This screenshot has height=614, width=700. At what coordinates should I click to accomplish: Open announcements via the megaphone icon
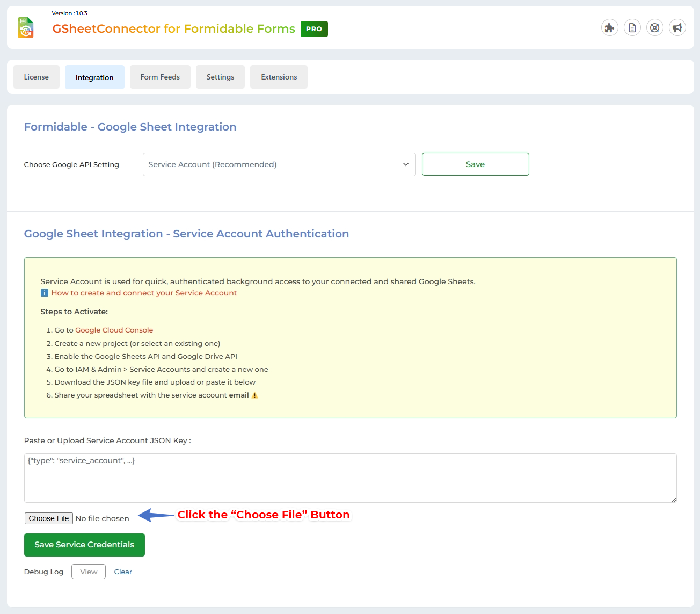(x=677, y=27)
